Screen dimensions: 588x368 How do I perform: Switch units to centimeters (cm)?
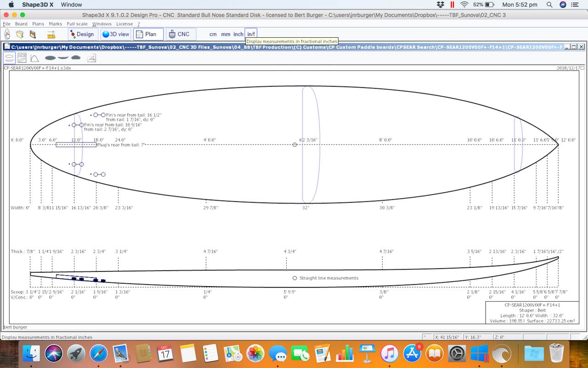click(x=213, y=34)
